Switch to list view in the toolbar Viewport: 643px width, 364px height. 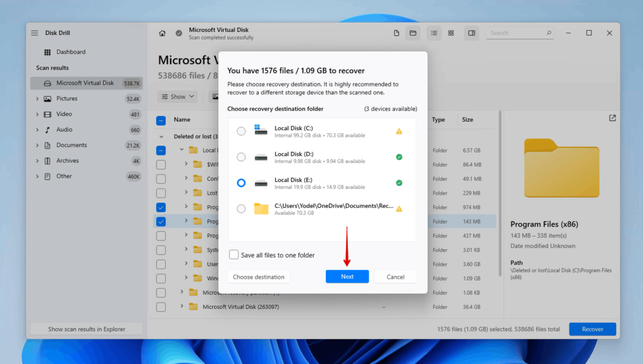tap(434, 33)
